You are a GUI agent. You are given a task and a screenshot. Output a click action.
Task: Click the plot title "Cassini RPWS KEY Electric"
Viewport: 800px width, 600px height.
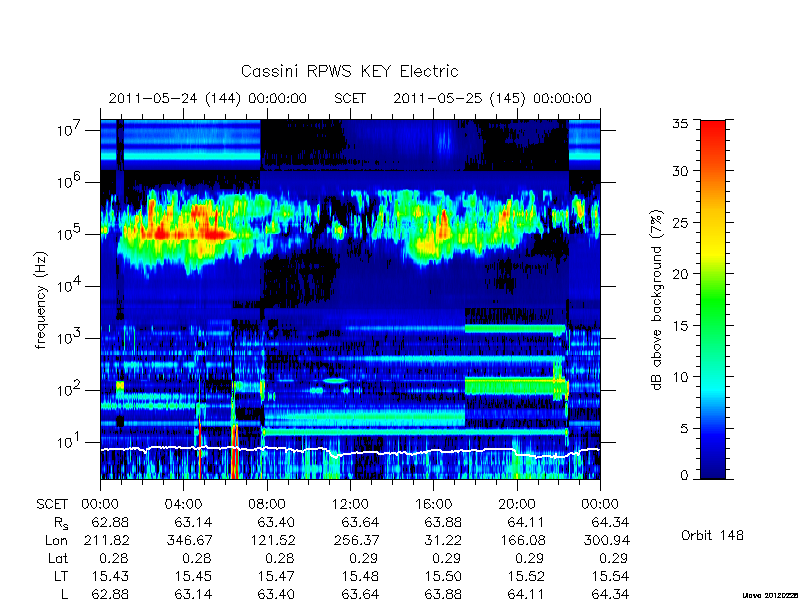tap(349, 71)
